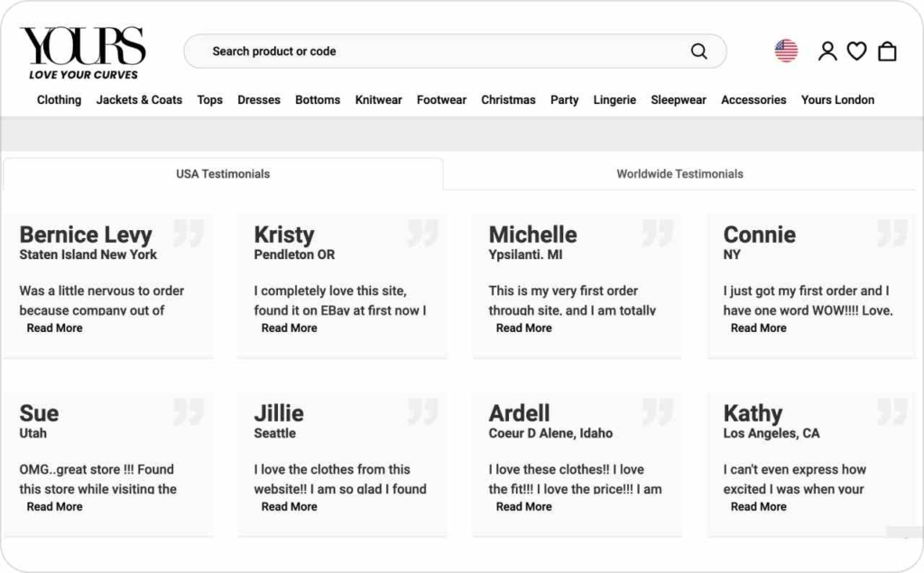Open the user account icon
This screenshot has height=573, width=924.
click(827, 51)
